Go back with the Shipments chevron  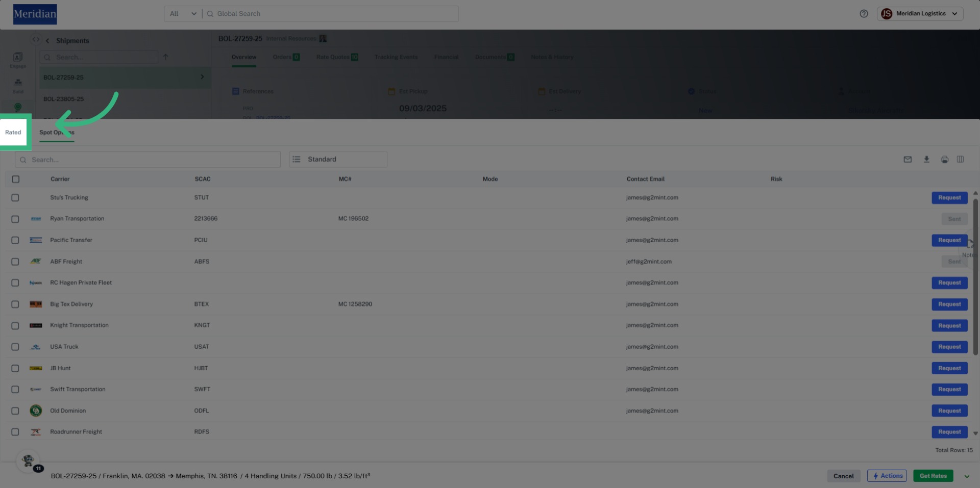coord(47,41)
